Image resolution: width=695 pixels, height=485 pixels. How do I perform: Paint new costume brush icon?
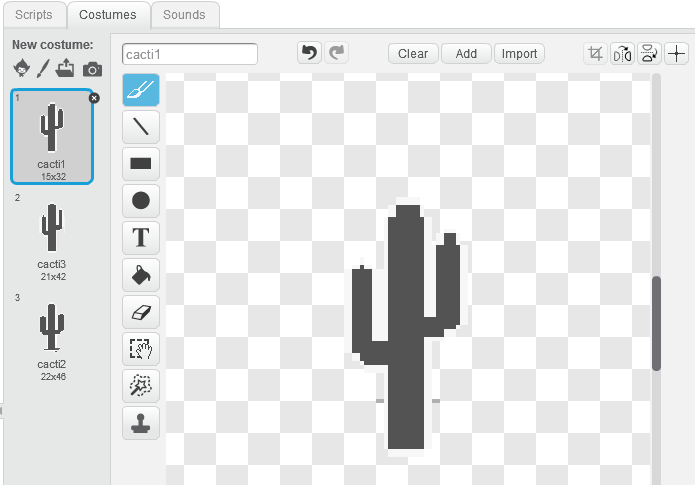[x=43, y=69]
